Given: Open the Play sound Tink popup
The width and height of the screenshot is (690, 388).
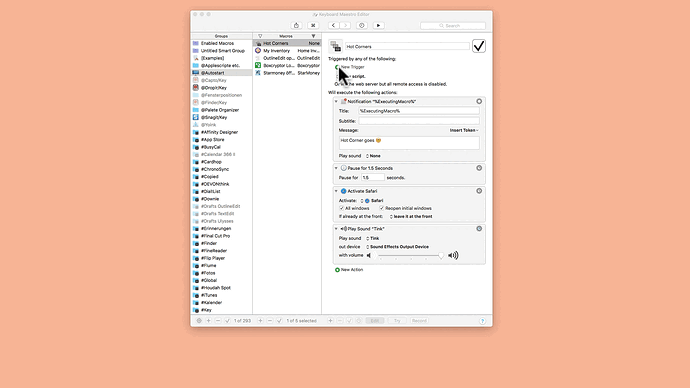Looking at the screenshot, I should click(x=373, y=238).
